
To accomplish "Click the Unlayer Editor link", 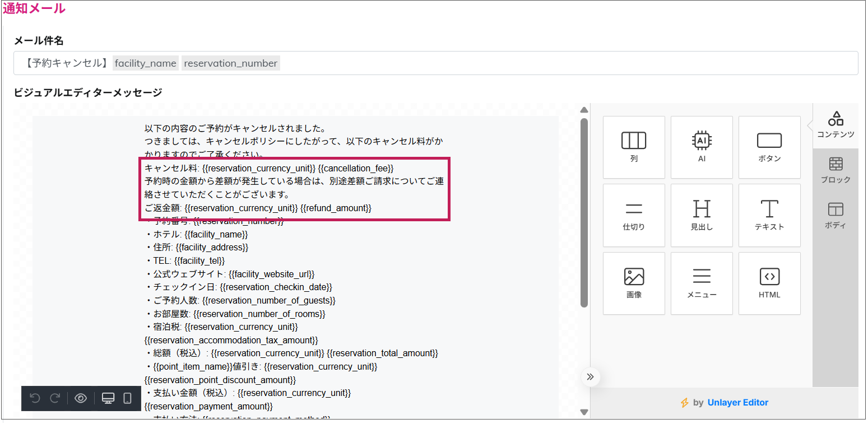I will point(737,402).
